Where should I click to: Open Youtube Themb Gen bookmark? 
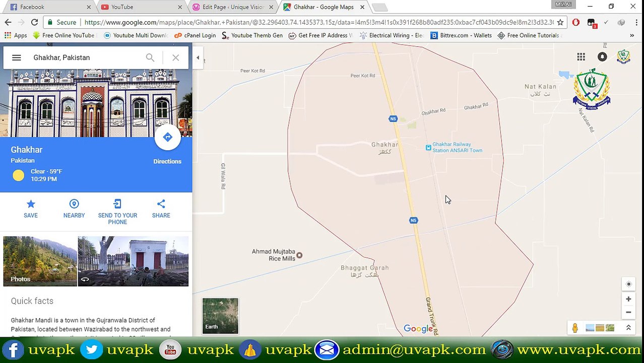pyautogui.click(x=252, y=35)
